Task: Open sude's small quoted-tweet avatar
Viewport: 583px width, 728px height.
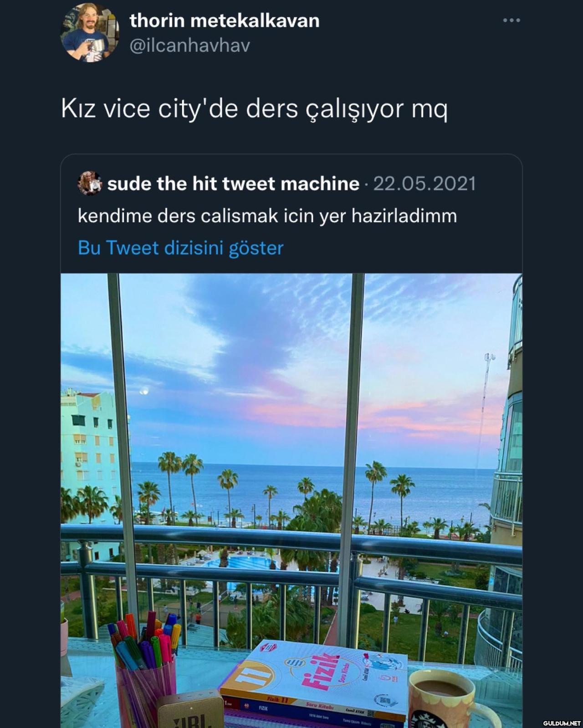Action: click(90, 183)
